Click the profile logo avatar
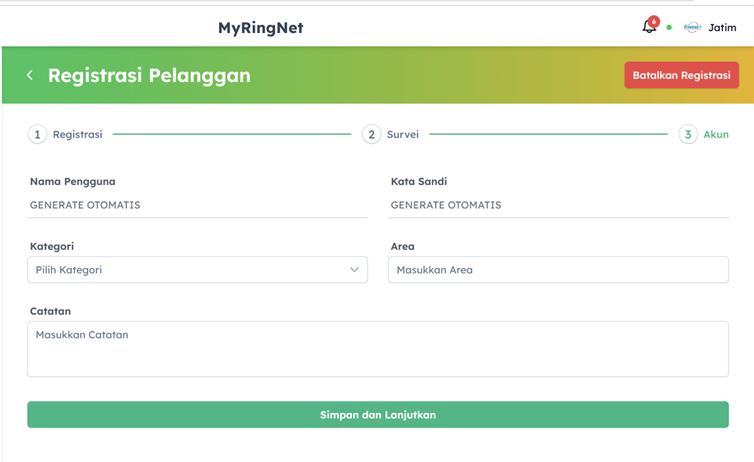Viewport: 754px width, 462px height. pyautogui.click(x=692, y=28)
